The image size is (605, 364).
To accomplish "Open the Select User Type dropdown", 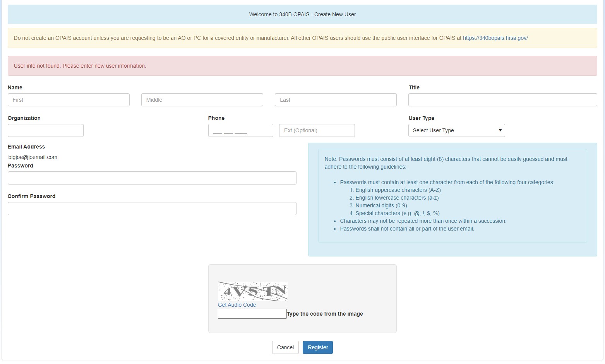I will pyautogui.click(x=457, y=130).
